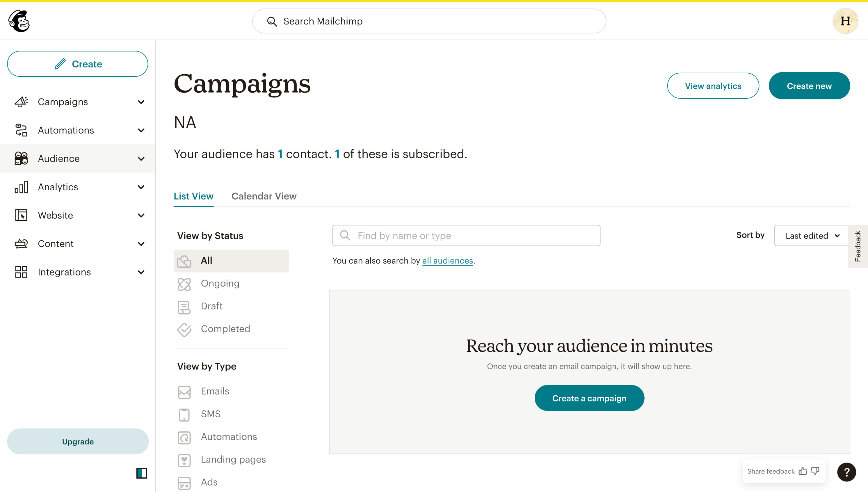Click the Completed checkmark icon
The height and width of the screenshot is (492, 868).
point(184,329)
